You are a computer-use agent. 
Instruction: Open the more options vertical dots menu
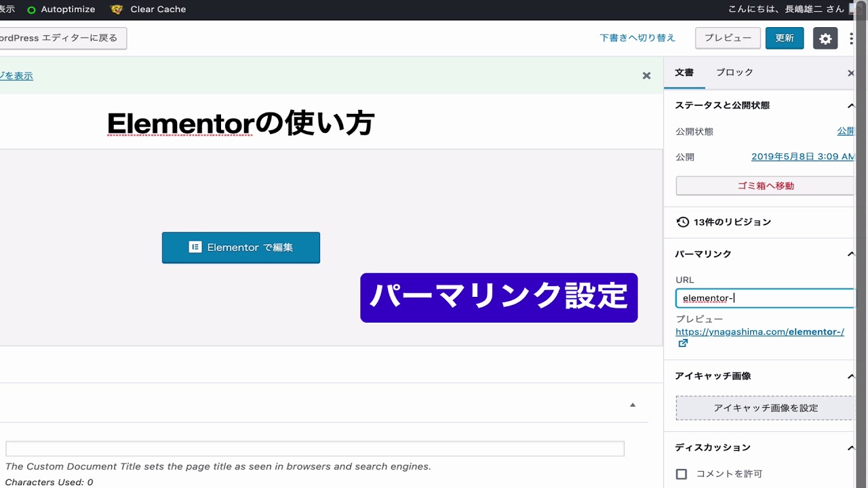point(852,39)
